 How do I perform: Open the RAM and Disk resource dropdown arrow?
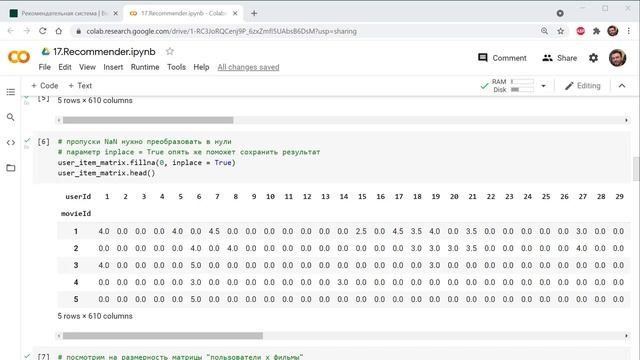tap(543, 86)
